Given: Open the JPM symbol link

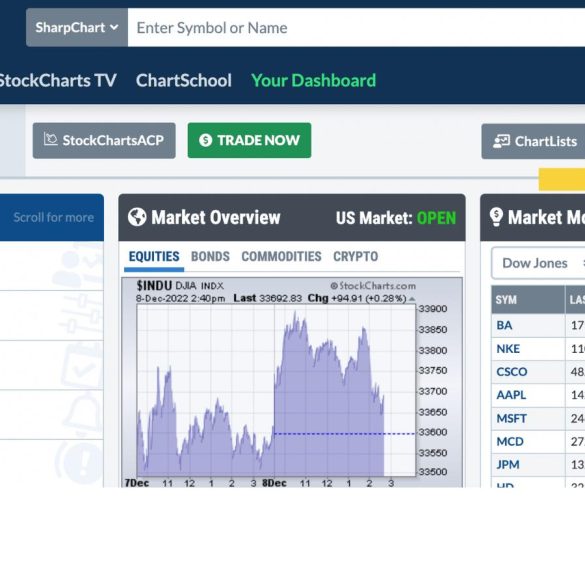Looking at the screenshot, I should pos(508,465).
